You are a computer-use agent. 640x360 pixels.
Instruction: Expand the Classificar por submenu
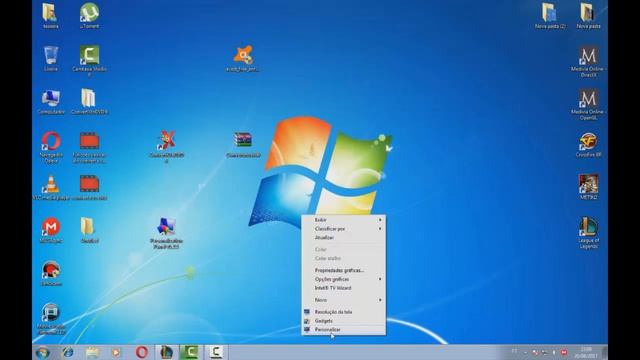343,229
